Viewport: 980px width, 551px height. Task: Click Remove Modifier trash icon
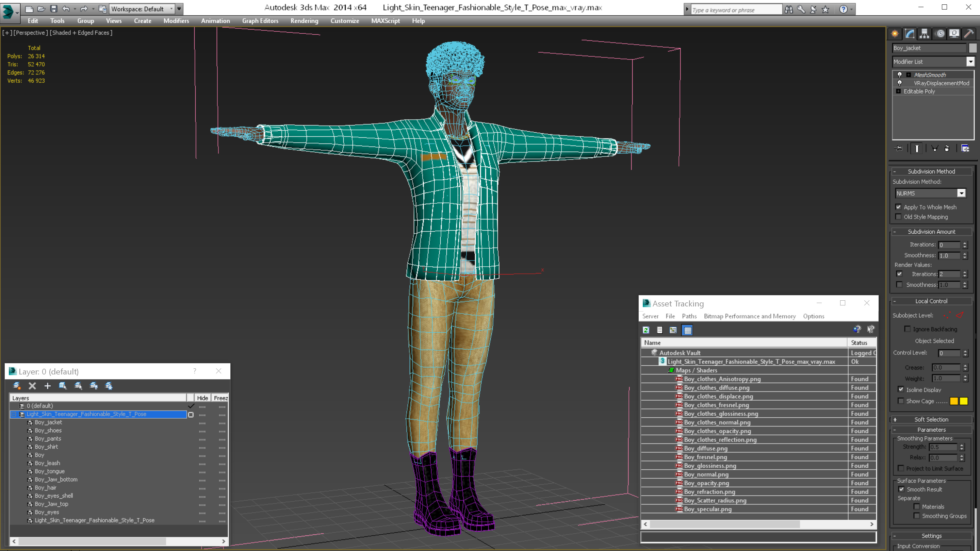[x=947, y=148]
